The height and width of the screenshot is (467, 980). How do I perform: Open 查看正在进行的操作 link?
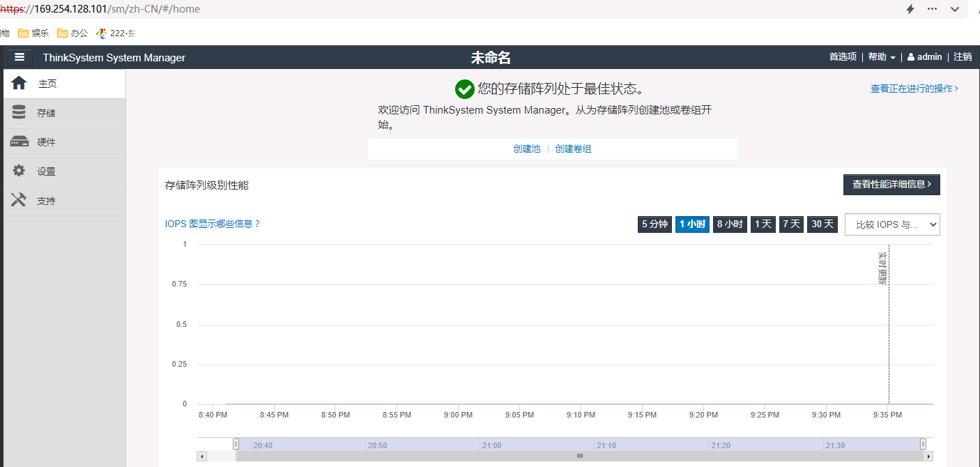pos(914,89)
